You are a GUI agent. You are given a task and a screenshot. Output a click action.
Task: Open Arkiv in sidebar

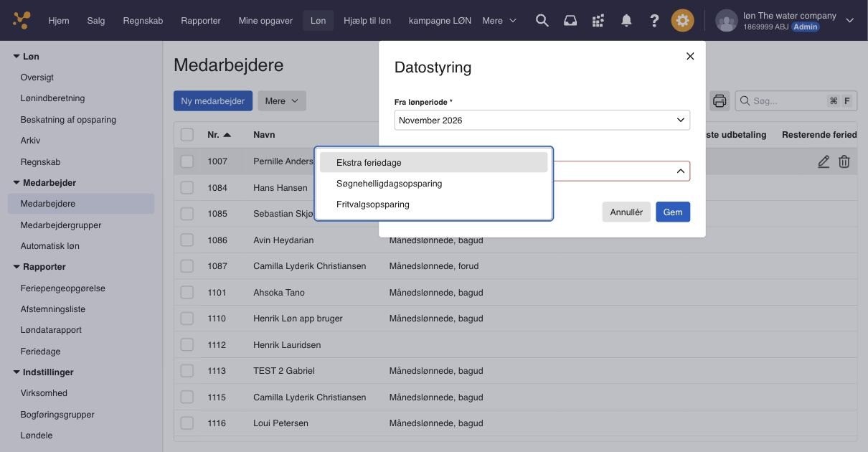30,141
